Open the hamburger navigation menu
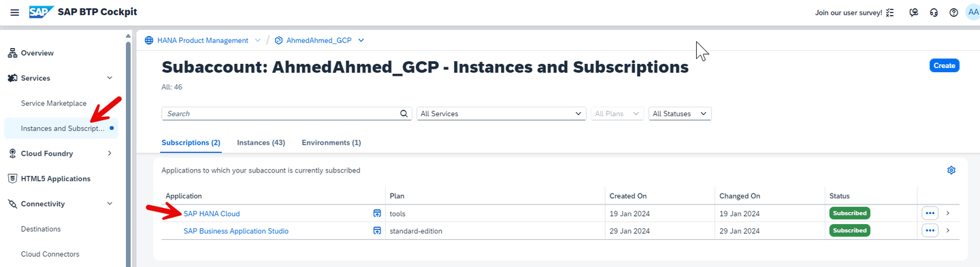 tap(14, 12)
